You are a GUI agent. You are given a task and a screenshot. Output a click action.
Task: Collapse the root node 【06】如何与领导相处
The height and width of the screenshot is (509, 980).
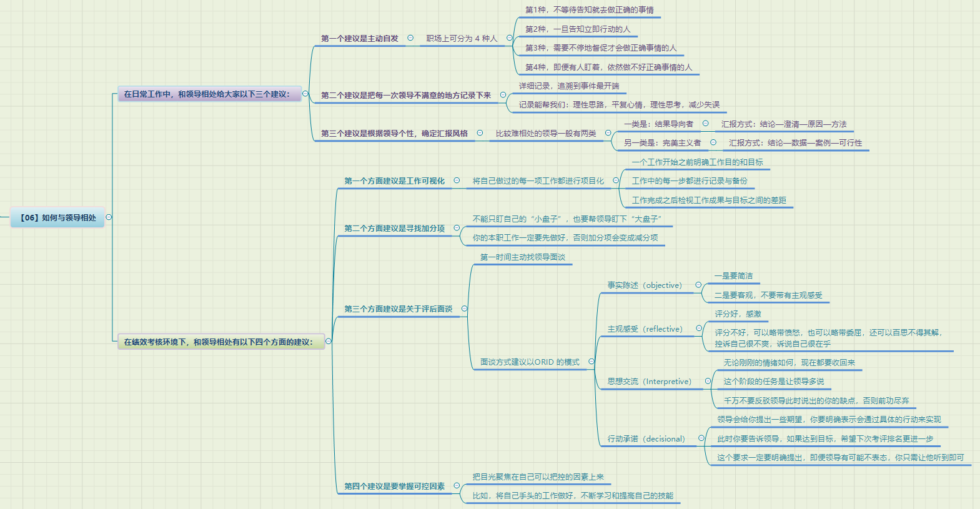[109, 217]
